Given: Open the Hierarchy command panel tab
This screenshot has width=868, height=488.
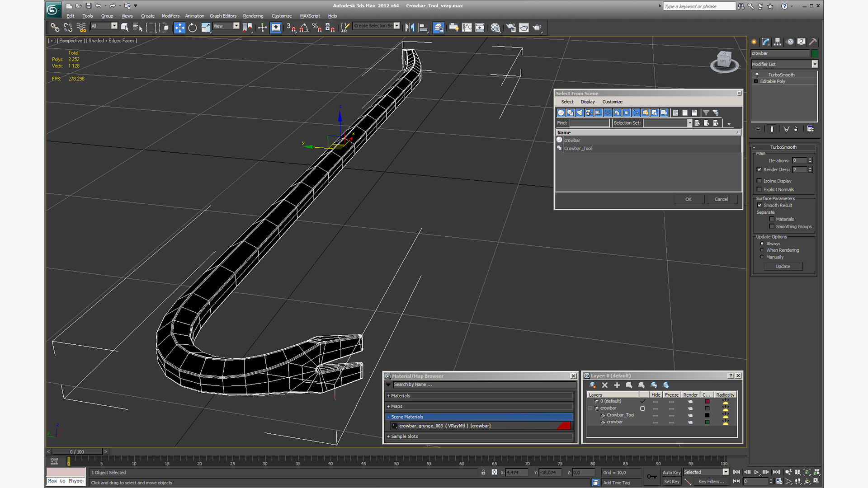Looking at the screenshot, I should [778, 42].
